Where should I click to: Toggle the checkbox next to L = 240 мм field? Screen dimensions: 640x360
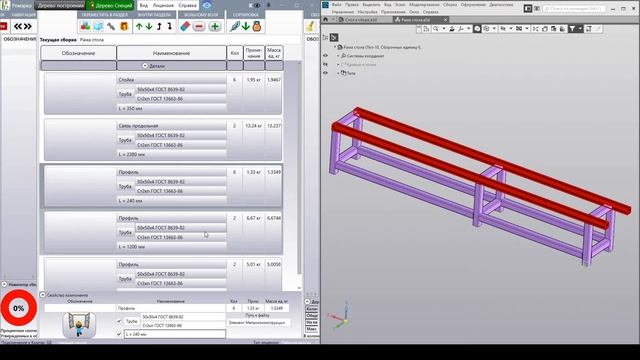tap(119, 334)
